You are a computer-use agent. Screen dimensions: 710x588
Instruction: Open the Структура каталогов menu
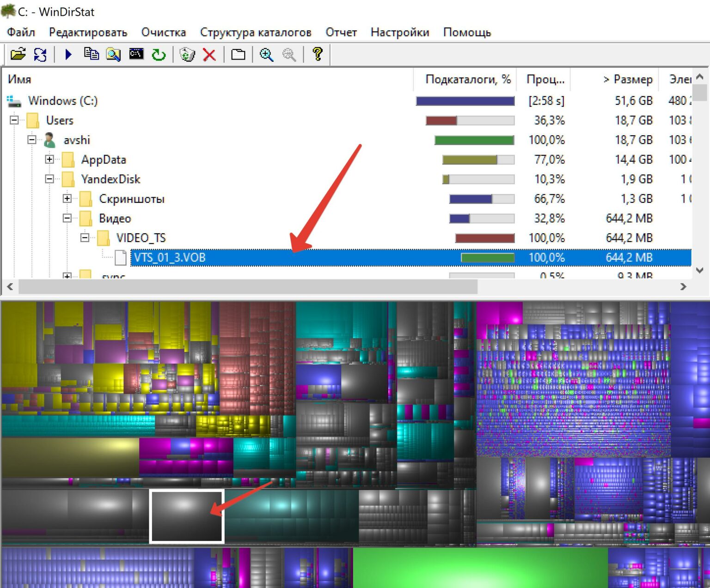256,32
